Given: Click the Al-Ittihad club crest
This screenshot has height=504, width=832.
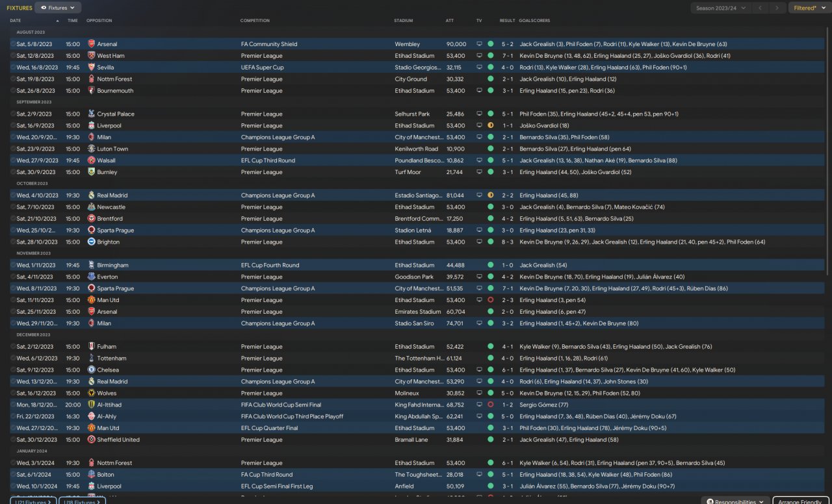Looking at the screenshot, I should coord(91,405).
